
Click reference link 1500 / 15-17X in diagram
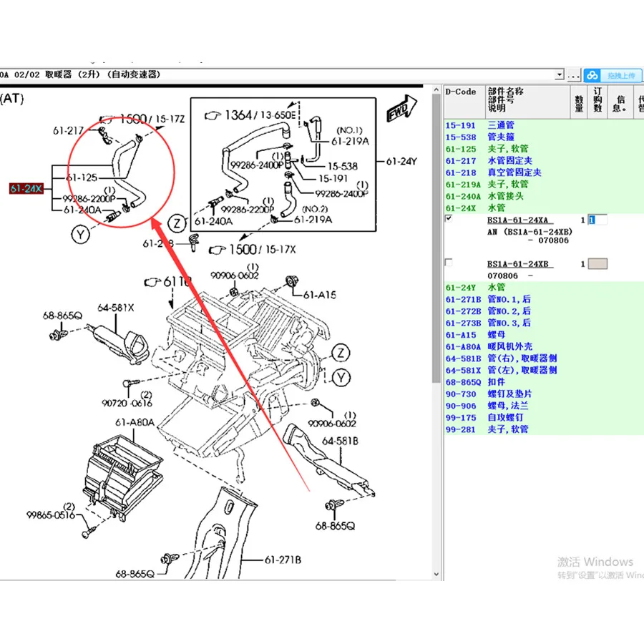coord(252,249)
